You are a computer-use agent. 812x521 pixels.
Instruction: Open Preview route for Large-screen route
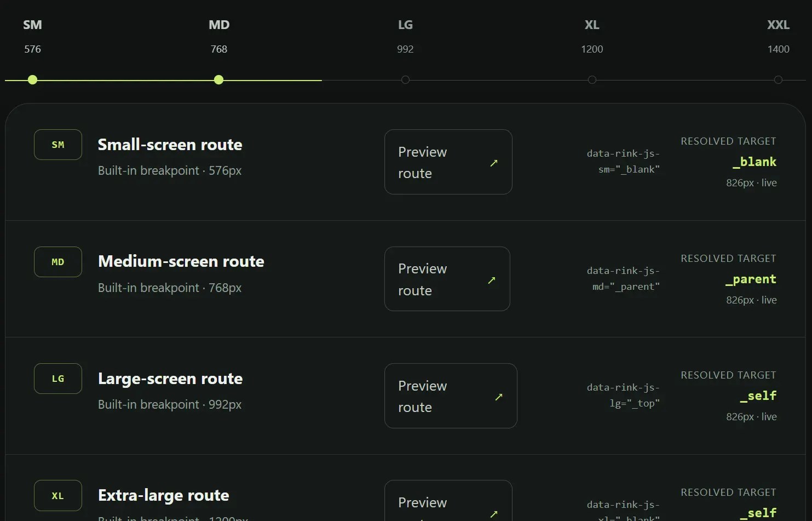pos(451,396)
